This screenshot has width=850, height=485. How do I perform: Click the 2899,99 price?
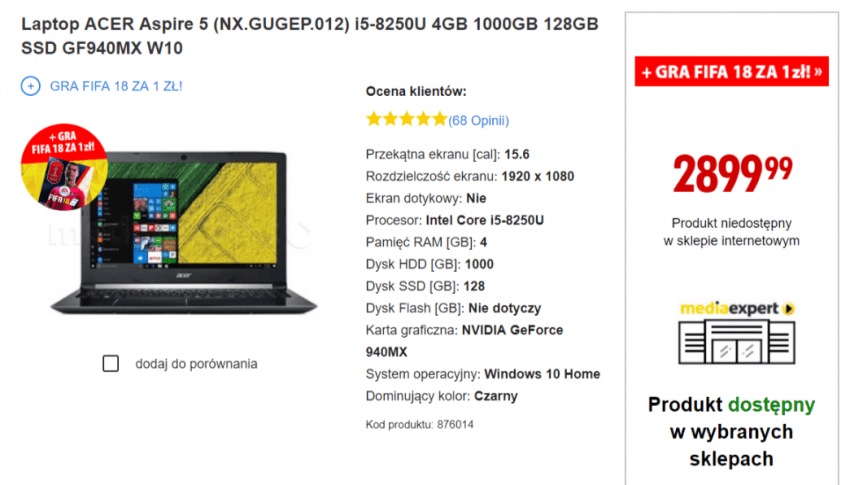point(732,173)
